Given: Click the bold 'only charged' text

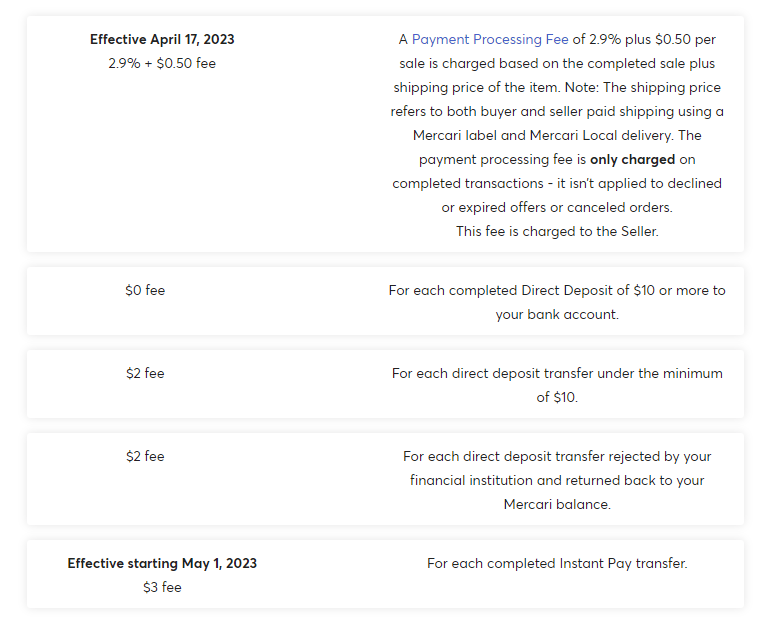Looking at the screenshot, I should [x=632, y=160].
